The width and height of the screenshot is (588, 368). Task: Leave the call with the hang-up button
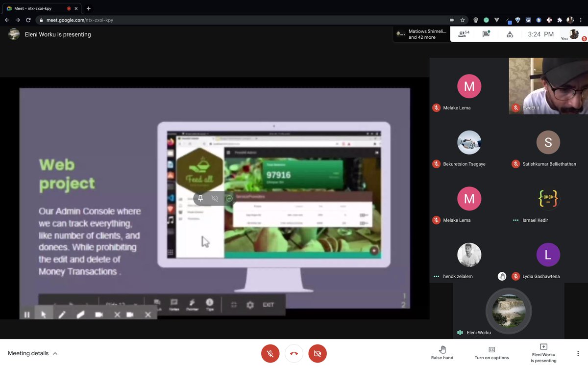294,353
